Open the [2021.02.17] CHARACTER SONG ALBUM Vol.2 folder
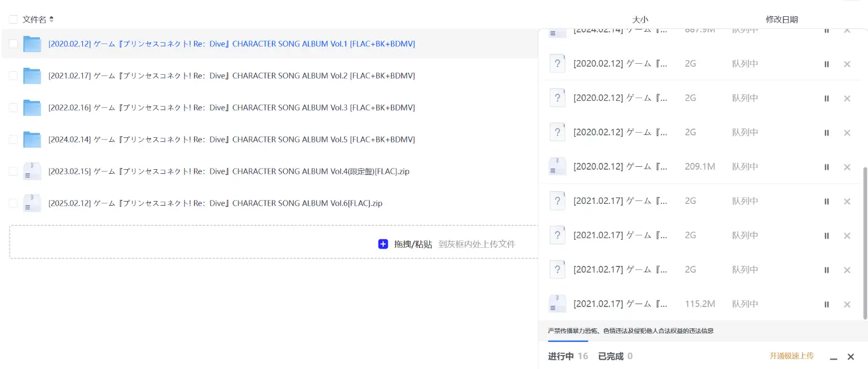 point(231,76)
